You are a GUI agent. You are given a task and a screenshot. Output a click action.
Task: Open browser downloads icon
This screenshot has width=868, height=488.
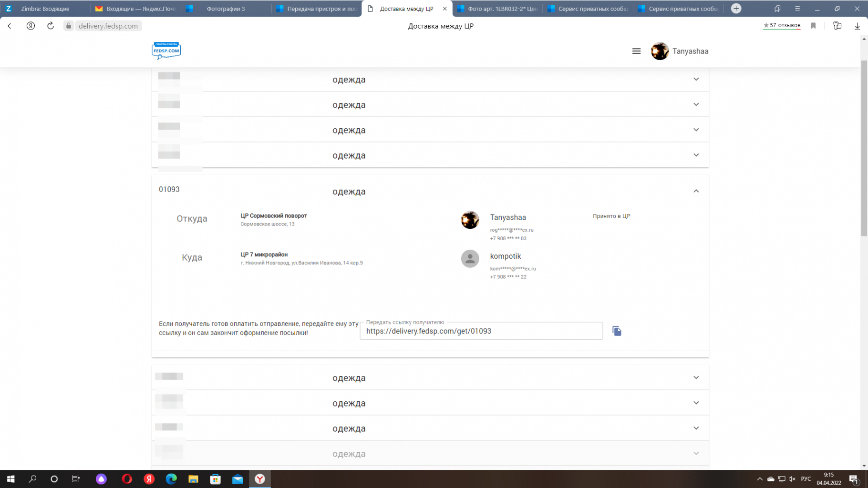pos(857,26)
